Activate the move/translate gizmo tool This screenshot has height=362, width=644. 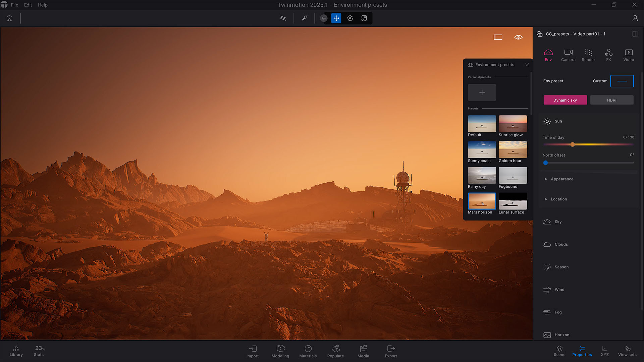336,18
